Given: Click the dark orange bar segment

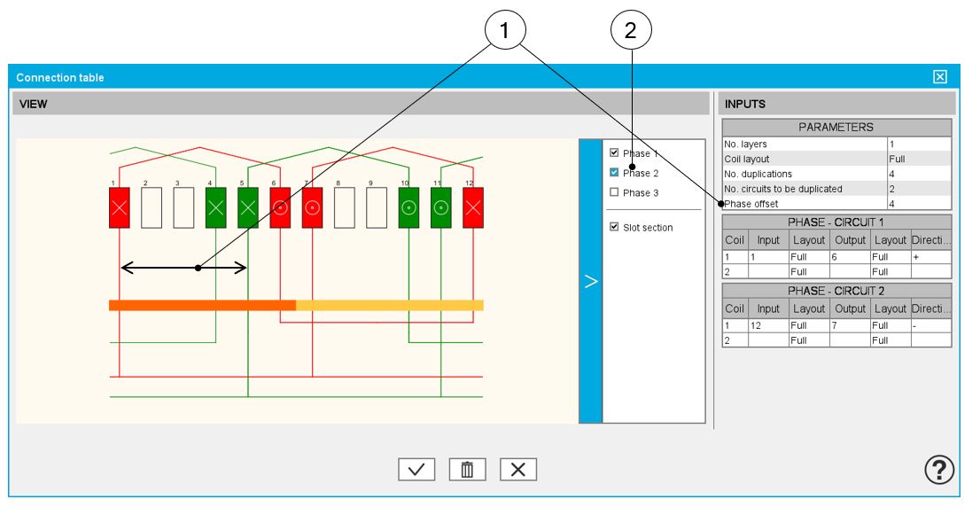Looking at the screenshot, I should pyautogui.click(x=202, y=305).
